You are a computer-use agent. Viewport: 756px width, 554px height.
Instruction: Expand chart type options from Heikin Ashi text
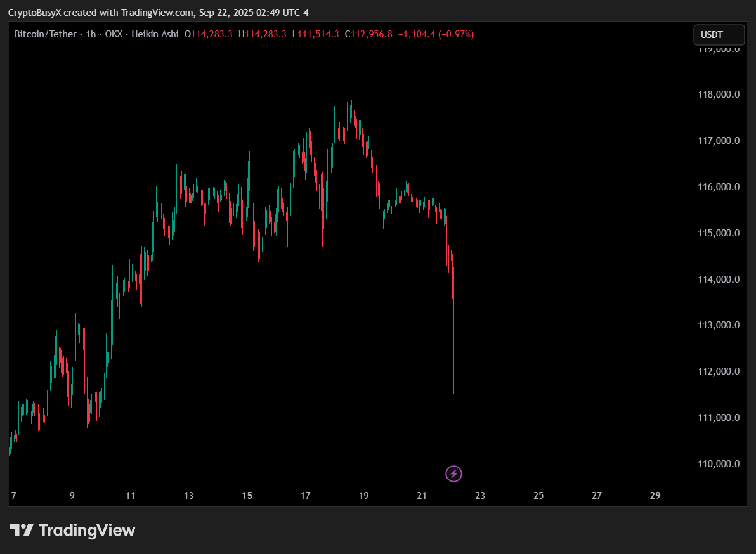155,34
